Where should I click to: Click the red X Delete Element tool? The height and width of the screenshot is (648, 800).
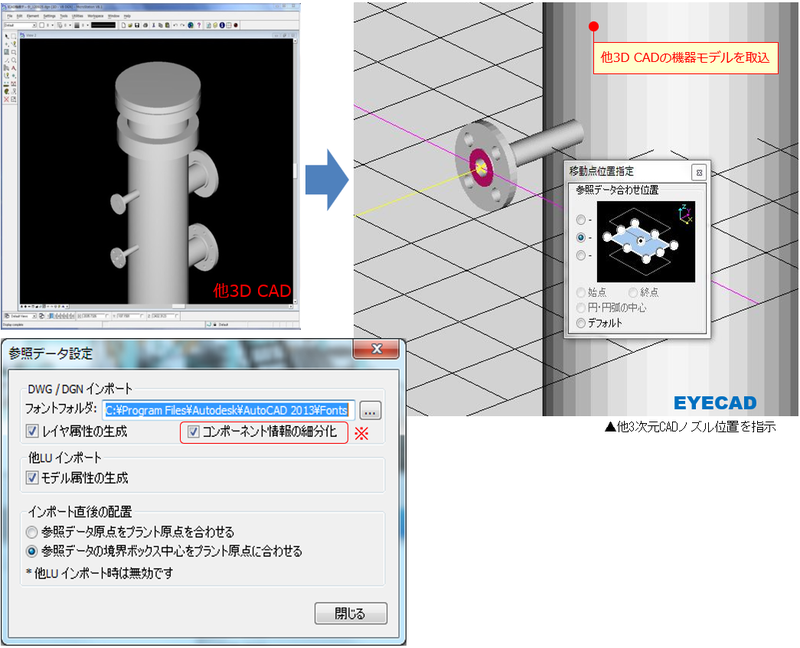(x=7, y=100)
